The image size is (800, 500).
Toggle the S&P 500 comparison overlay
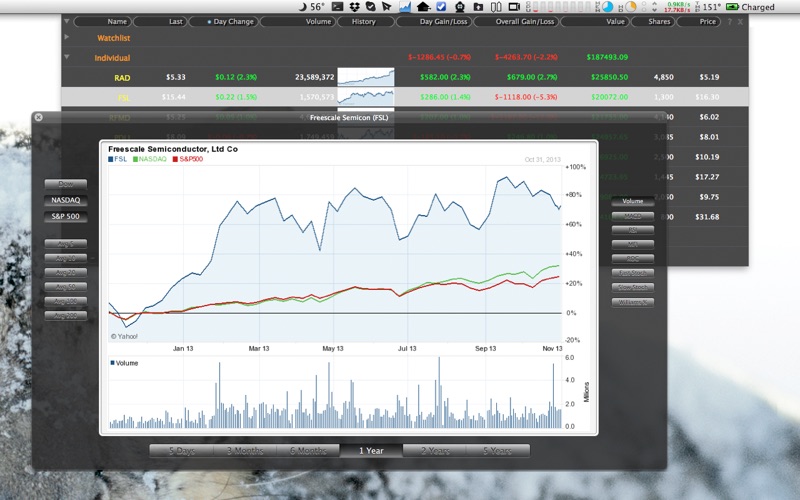click(66, 216)
